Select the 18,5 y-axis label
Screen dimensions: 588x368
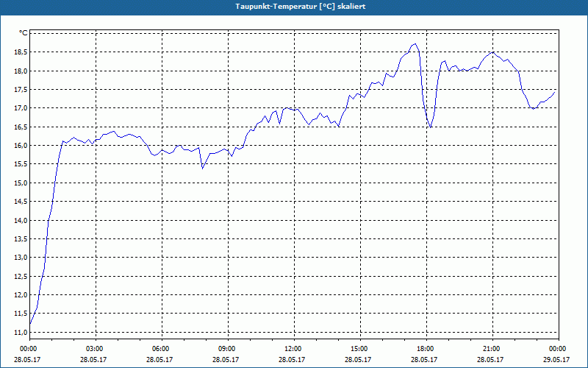[x=21, y=52]
